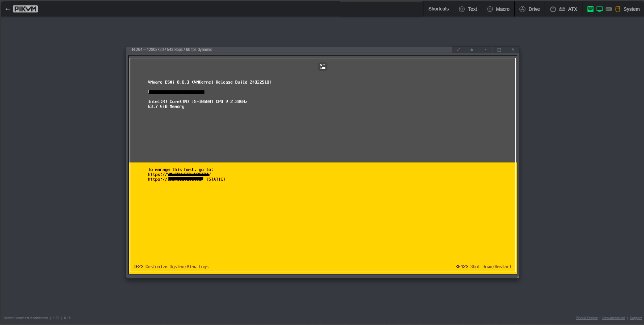This screenshot has width=644, height=325.
Task: Click the F12 Shut Down/Restart text
Action: coord(484,267)
